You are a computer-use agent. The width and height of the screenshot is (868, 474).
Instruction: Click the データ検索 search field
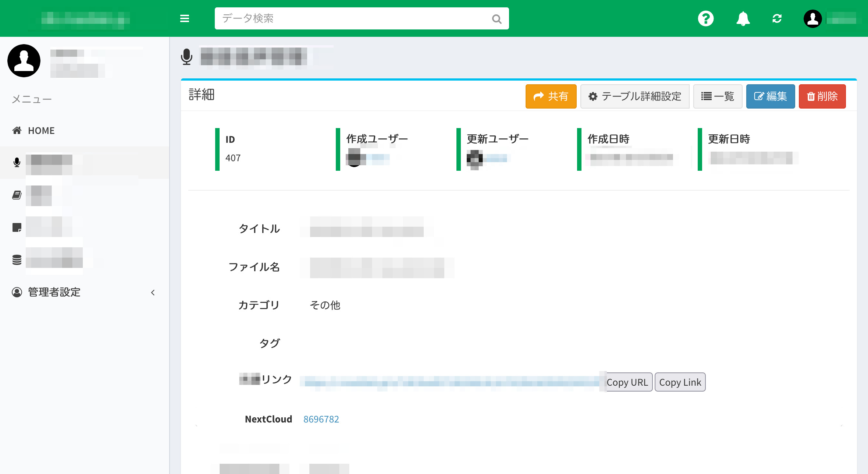click(x=353, y=18)
